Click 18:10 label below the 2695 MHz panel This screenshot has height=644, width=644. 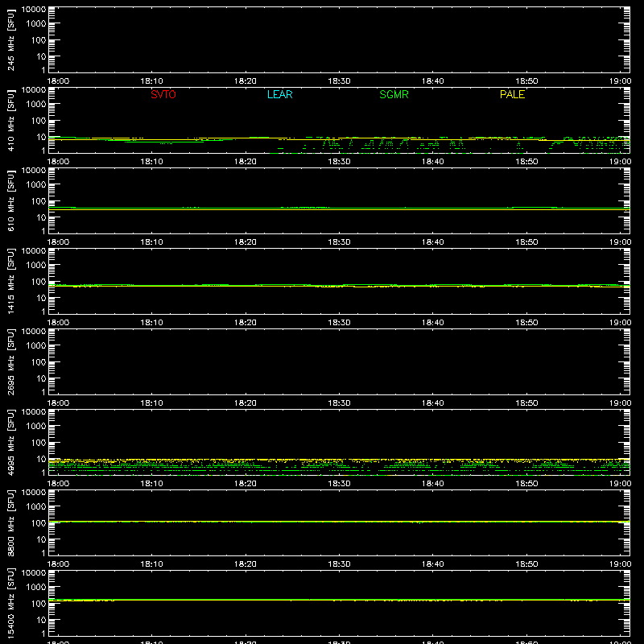tap(152, 403)
